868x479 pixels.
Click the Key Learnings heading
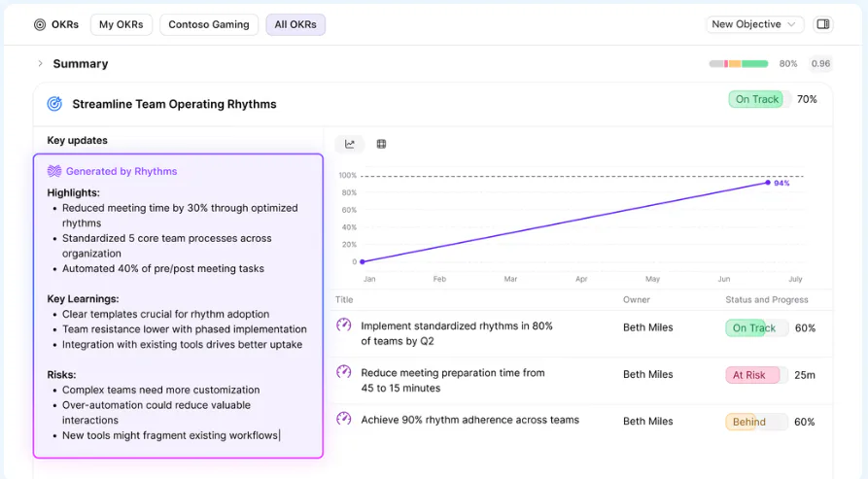click(x=83, y=299)
